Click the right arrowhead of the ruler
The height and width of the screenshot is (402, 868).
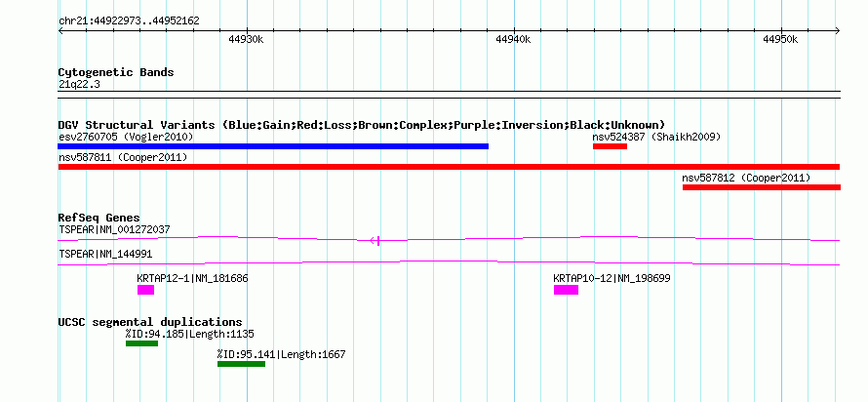click(838, 31)
